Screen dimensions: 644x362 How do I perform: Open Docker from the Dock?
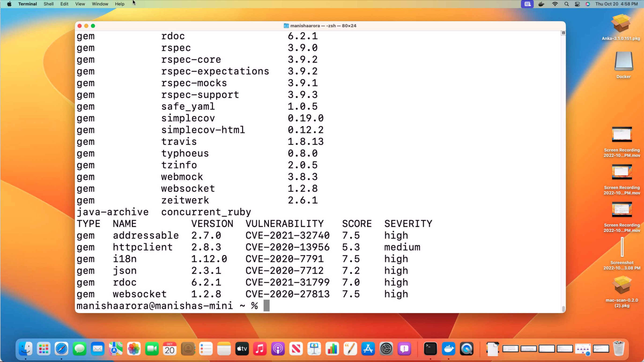pos(448,349)
